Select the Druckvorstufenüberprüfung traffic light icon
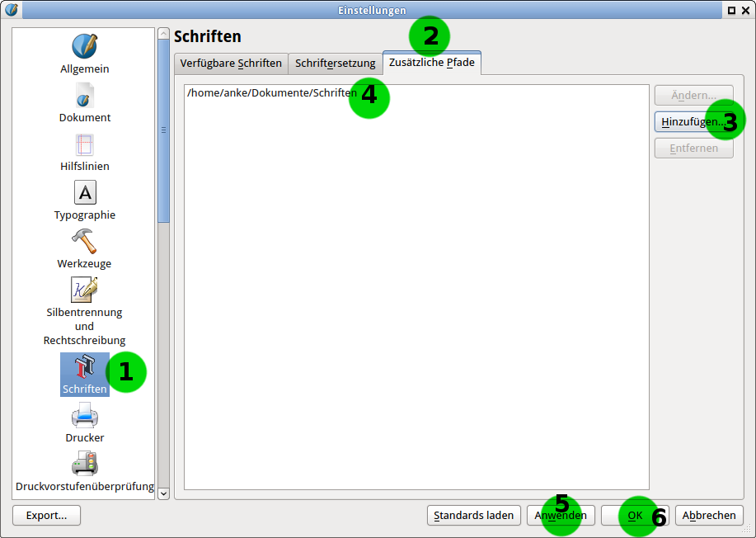756x538 pixels. click(84, 464)
